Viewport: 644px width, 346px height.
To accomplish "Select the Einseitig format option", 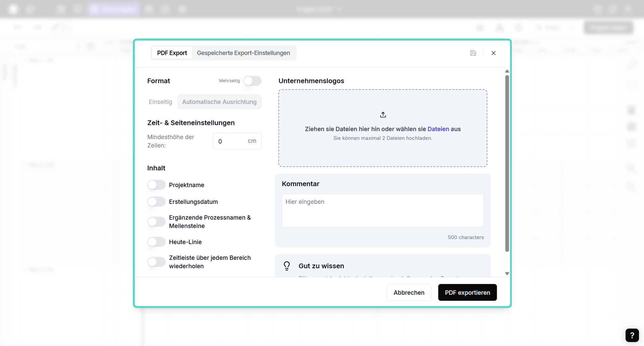I will coord(160,102).
